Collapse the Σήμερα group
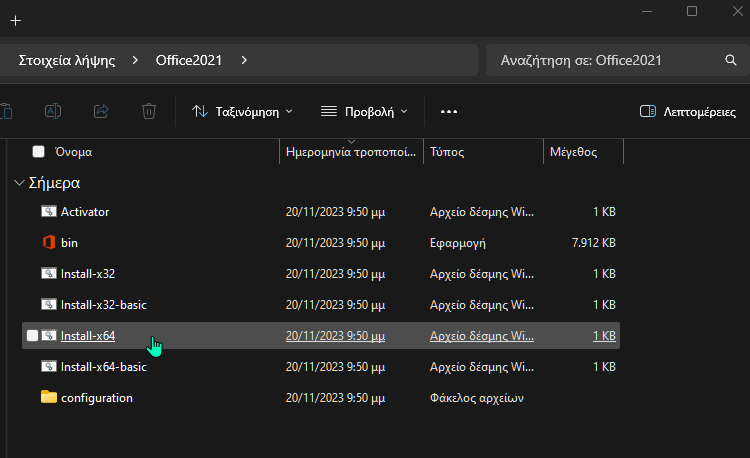The width and height of the screenshot is (750, 458). (x=19, y=183)
